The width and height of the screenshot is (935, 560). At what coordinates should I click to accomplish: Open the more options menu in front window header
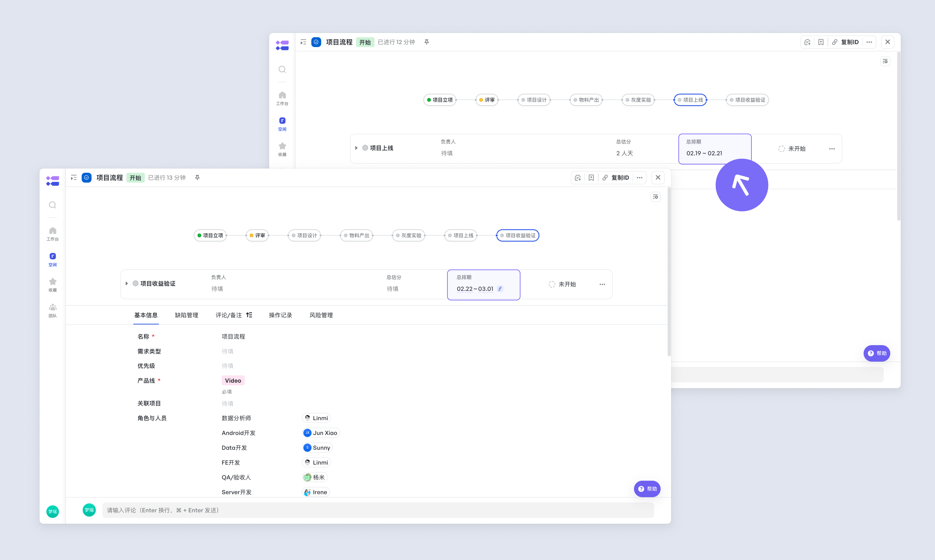point(640,178)
